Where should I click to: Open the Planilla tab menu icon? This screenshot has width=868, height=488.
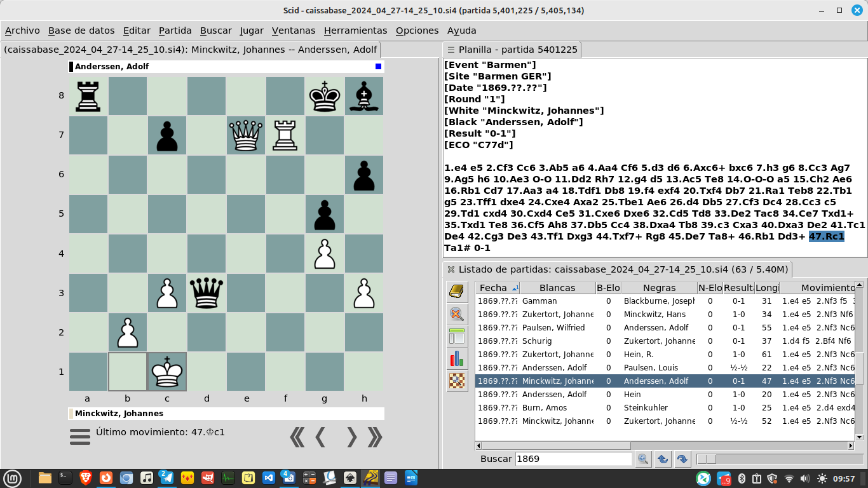[451, 50]
